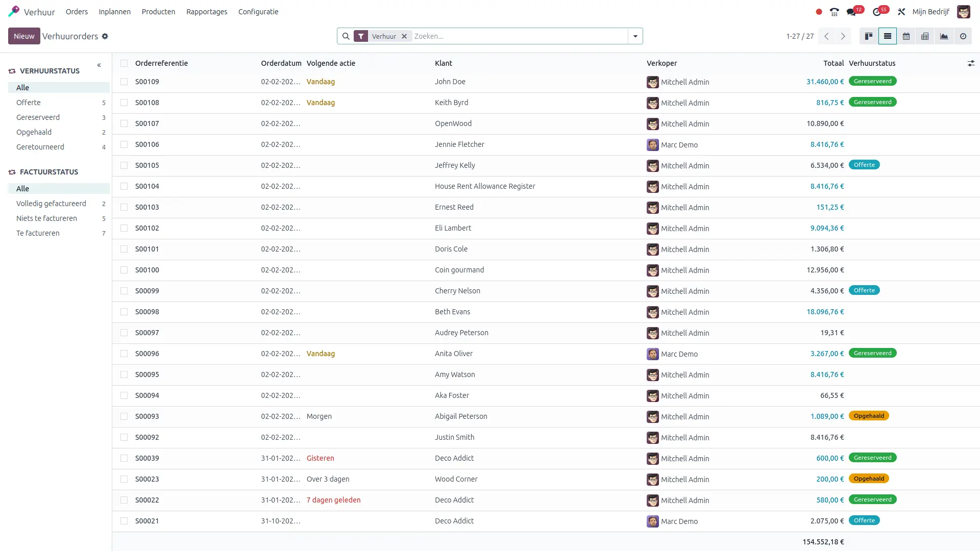Screen dimensions: 980x551
Task: Collapse the filter sidebar panel
Action: pos(99,65)
